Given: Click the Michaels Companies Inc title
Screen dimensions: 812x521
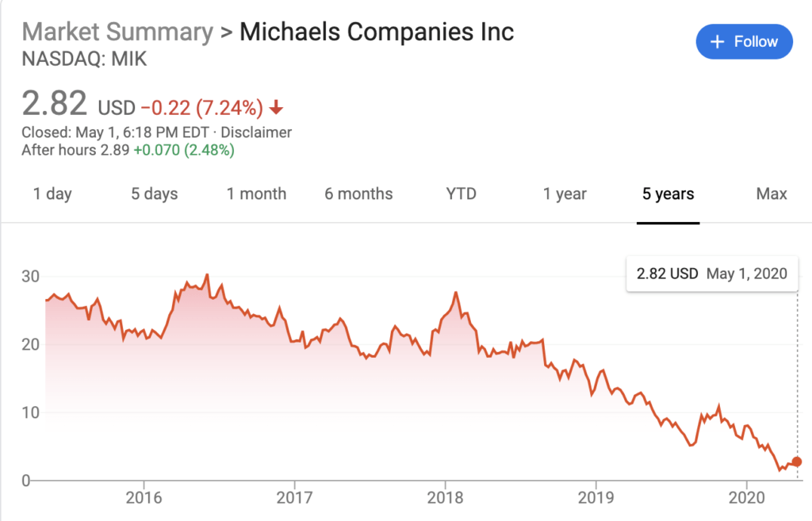Looking at the screenshot, I should click(377, 32).
